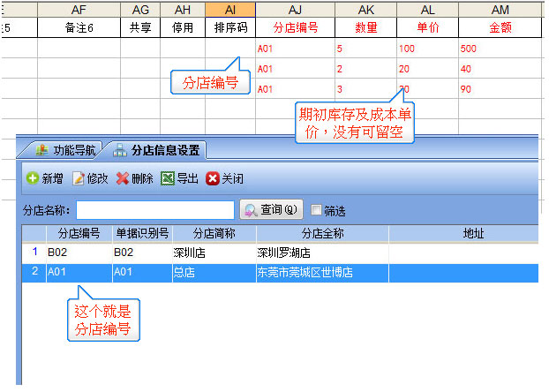
Task: Click the 导出 (Export) Excel icon
Action: click(168, 178)
